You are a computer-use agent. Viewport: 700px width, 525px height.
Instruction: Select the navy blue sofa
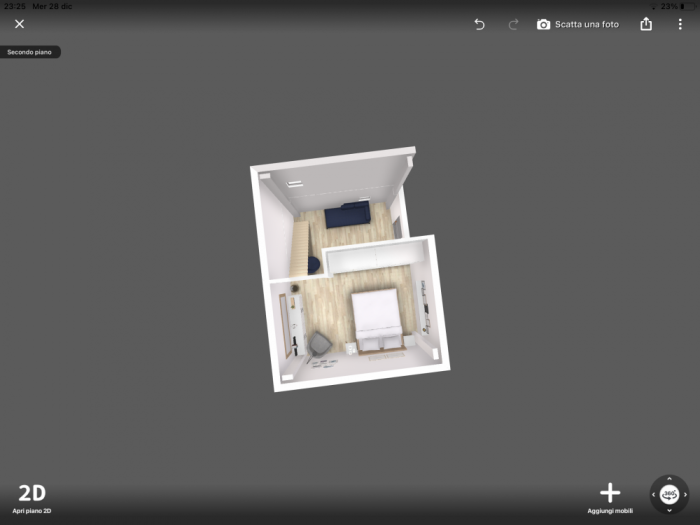pyautogui.click(x=347, y=214)
